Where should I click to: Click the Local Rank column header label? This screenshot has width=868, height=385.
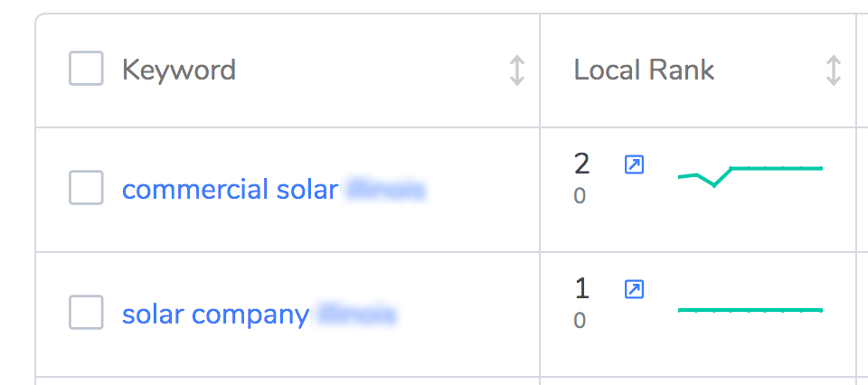click(x=644, y=70)
